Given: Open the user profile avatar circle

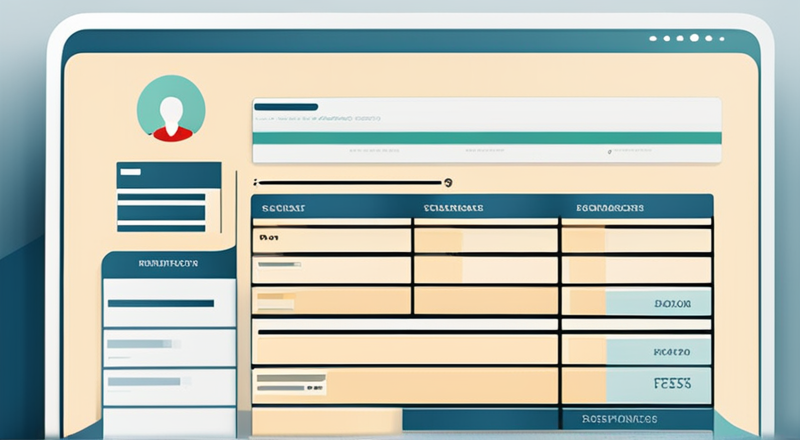Looking at the screenshot, I should click(171, 108).
